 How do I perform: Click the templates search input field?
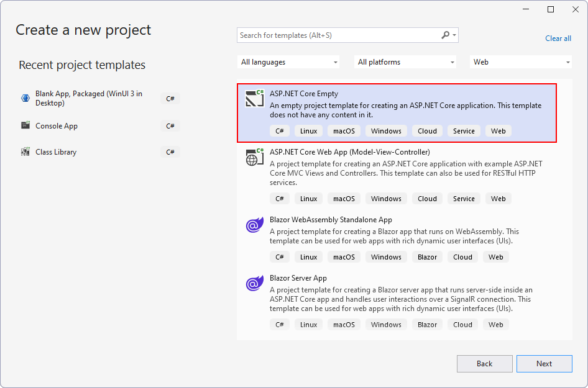tap(336, 35)
